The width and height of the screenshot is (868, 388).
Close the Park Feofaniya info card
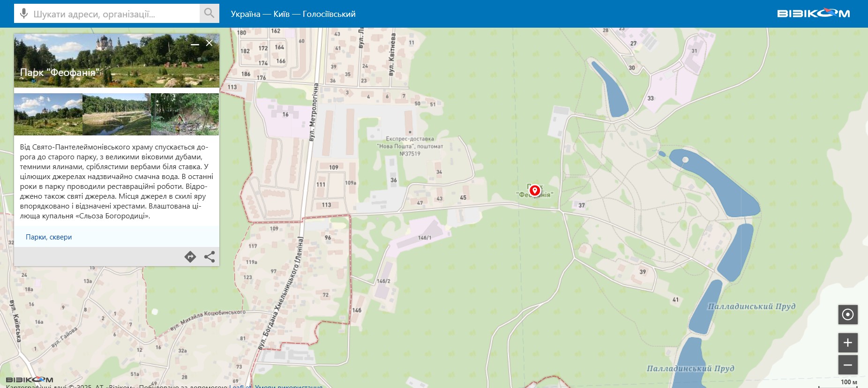209,43
